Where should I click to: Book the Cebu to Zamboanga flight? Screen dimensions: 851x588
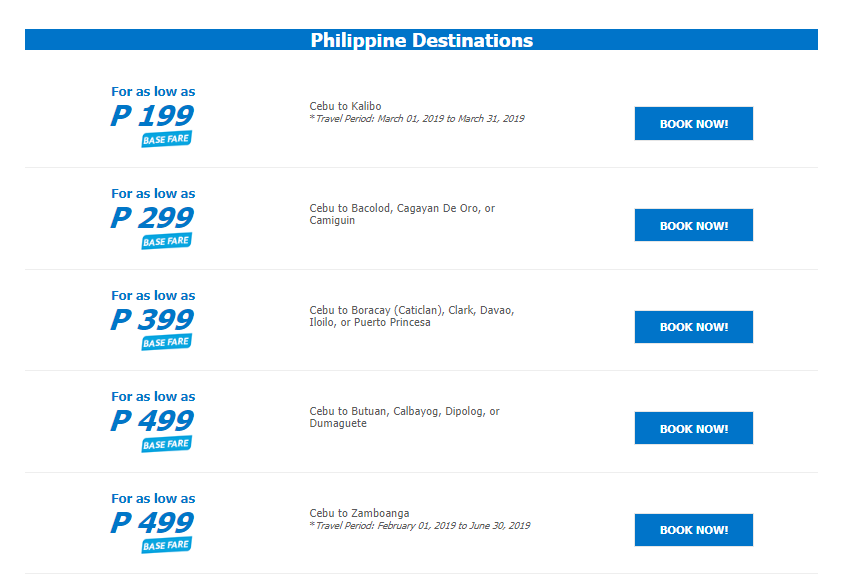pos(693,530)
